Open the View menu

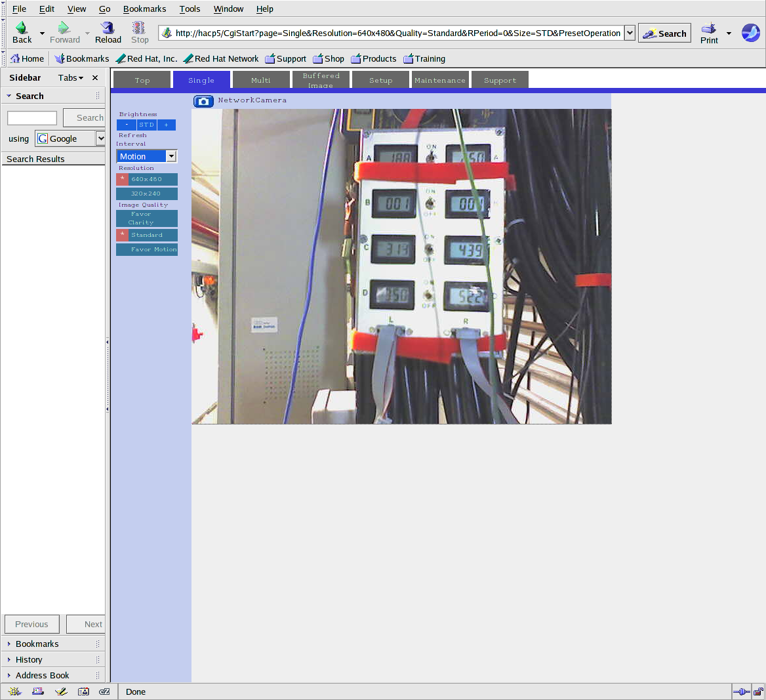tap(77, 9)
